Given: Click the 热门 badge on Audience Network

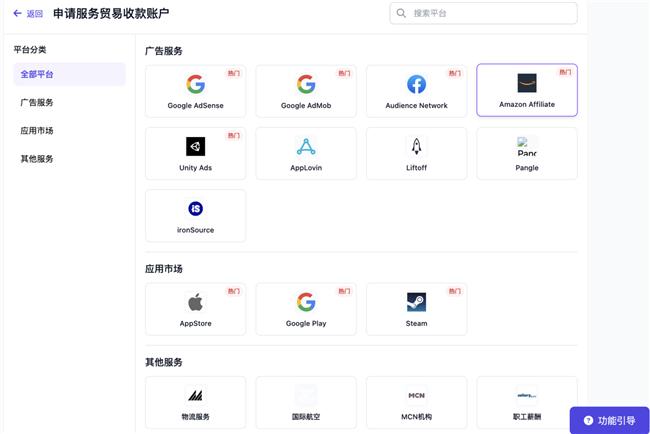Looking at the screenshot, I should 455,73.
